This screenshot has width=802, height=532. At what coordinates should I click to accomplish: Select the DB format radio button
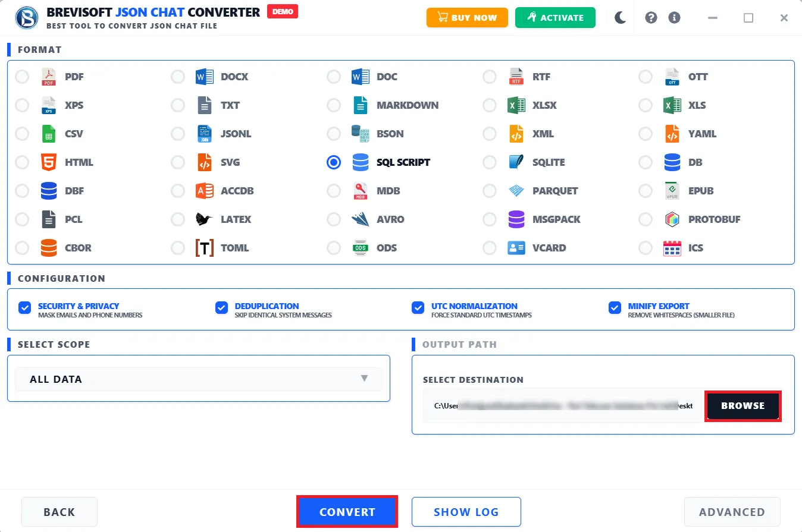pyautogui.click(x=646, y=162)
